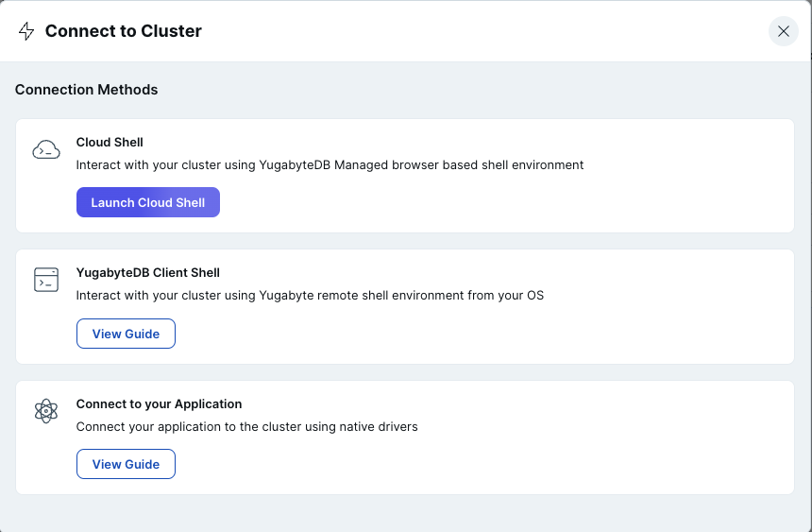Screen dimensions: 812x532
Task: Open View Guide for Connect to your Application
Action: (x=126, y=464)
